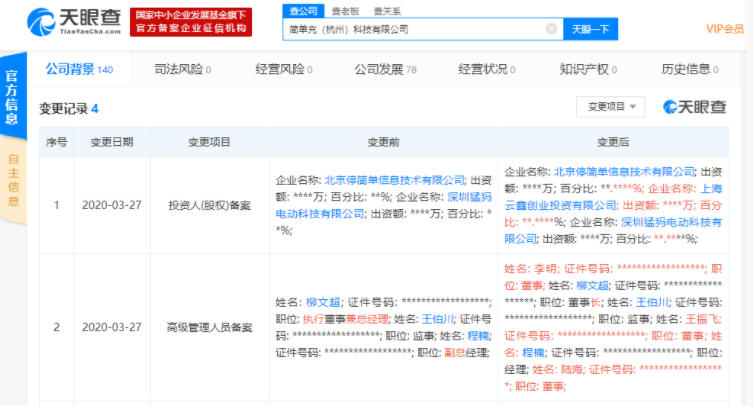The height and width of the screenshot is (407, 753).
Task: Open the 历史信息 tab
Action: tap(690, 69)
